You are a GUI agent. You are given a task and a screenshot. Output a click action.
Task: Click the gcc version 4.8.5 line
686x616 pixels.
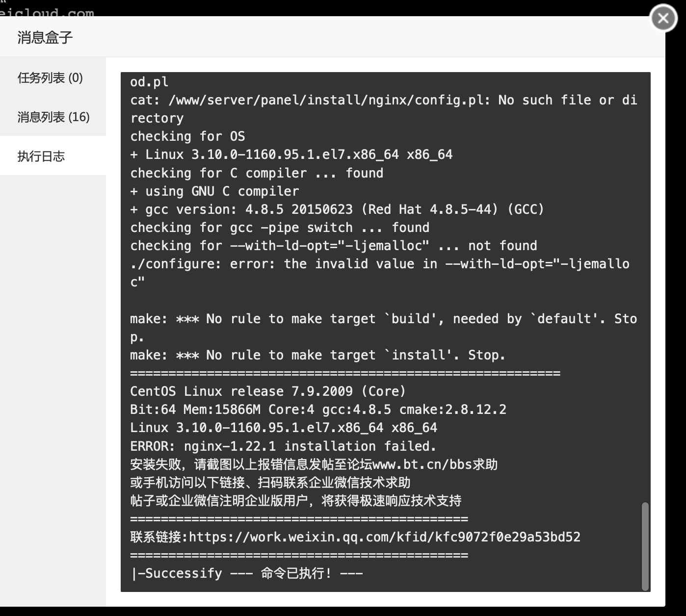[337, 209]
